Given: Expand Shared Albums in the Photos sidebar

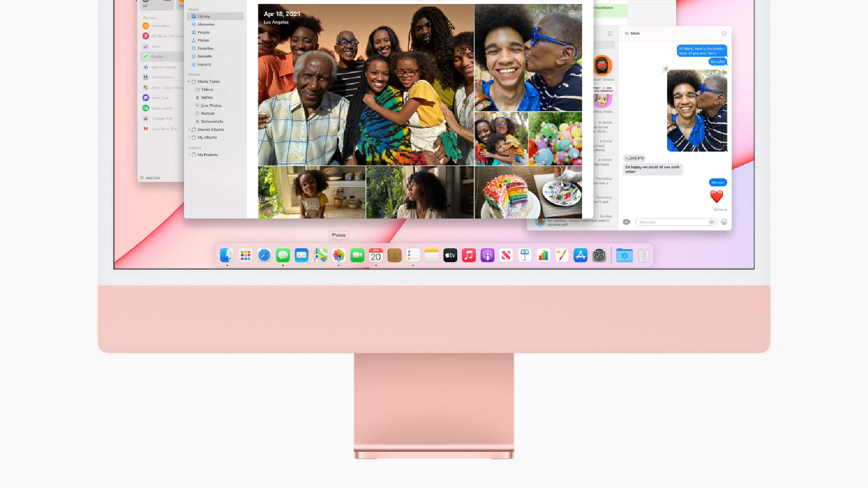Looking at the screenshot, I should point(189,129).
